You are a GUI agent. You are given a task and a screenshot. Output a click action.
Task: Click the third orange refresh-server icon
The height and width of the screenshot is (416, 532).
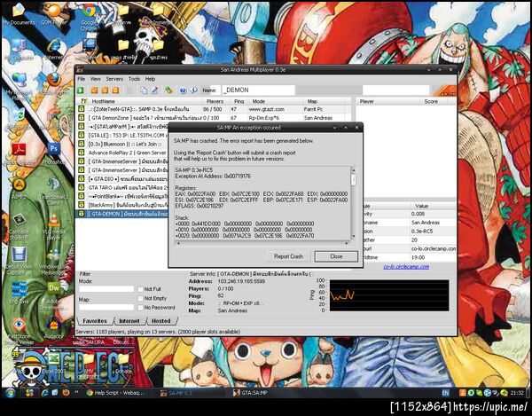point(115,90)
